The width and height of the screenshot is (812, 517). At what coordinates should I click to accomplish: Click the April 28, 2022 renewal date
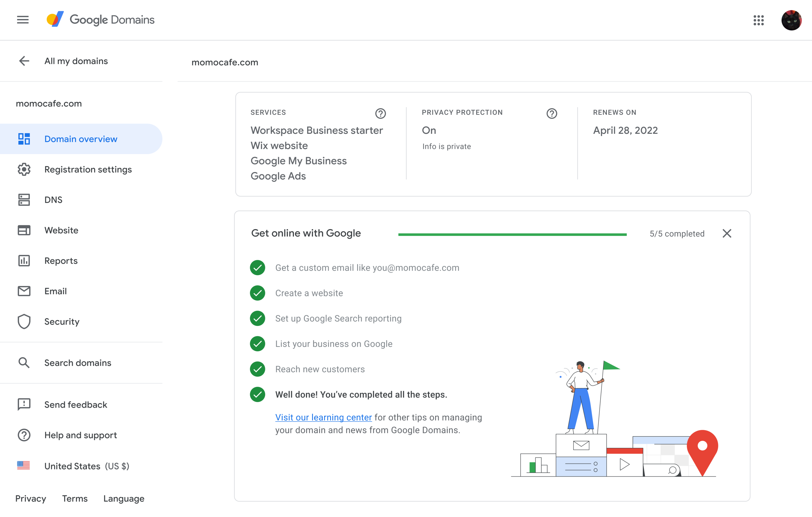coord(625,131)
